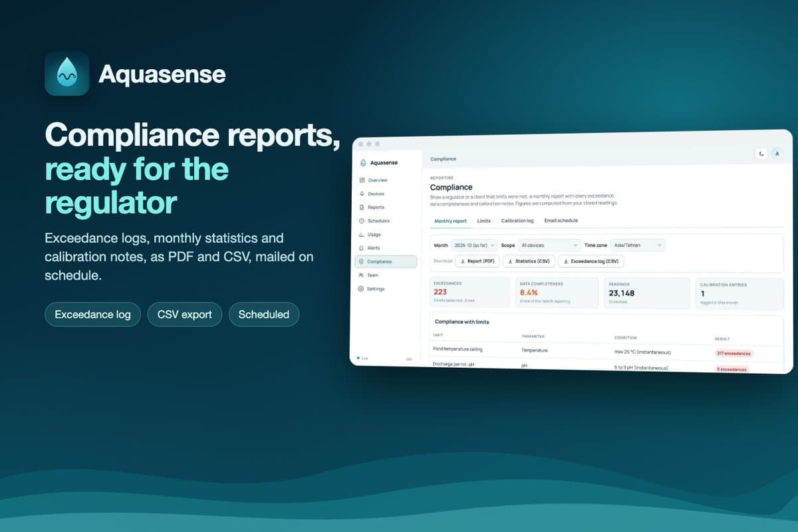Open the Month dropdown
The width and height of the screenshot is (798, 532).
[x=474, y=245]
